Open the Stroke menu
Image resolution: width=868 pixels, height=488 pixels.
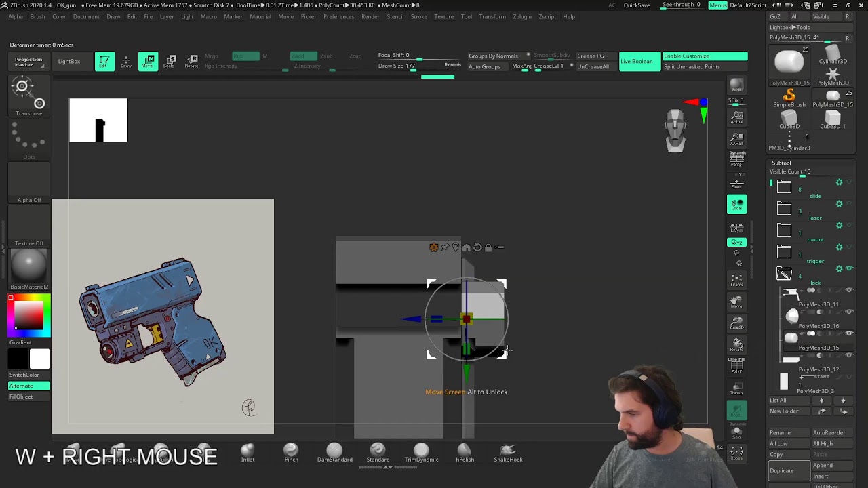[419, 16]
